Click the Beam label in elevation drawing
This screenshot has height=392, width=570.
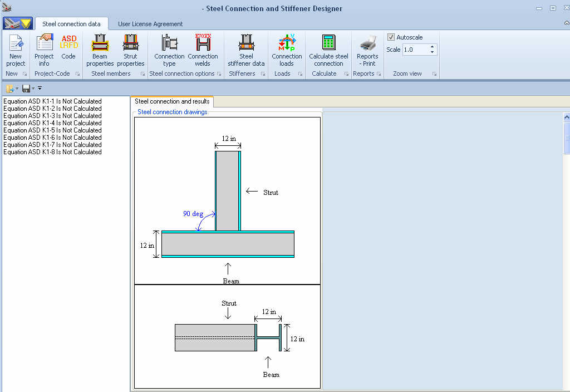231,281
